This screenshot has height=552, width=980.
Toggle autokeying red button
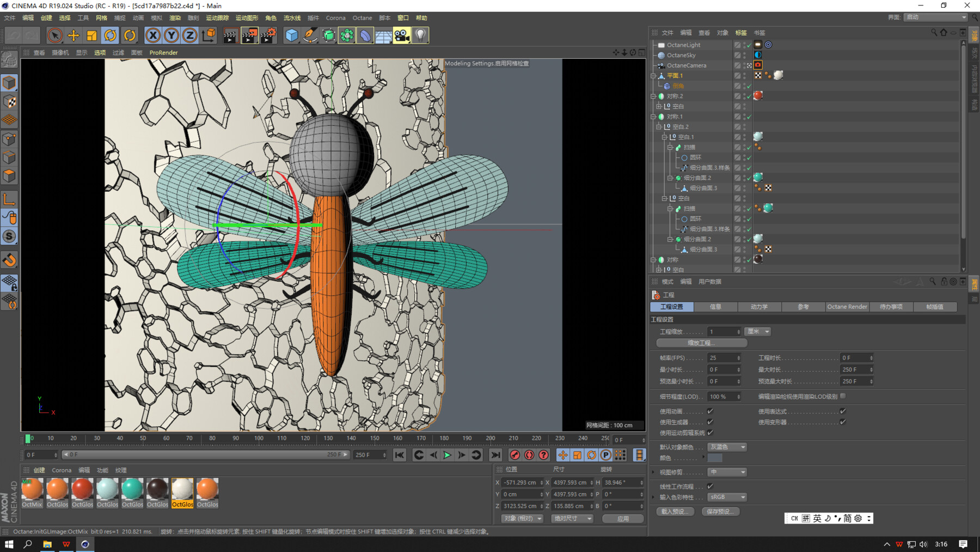529,455
